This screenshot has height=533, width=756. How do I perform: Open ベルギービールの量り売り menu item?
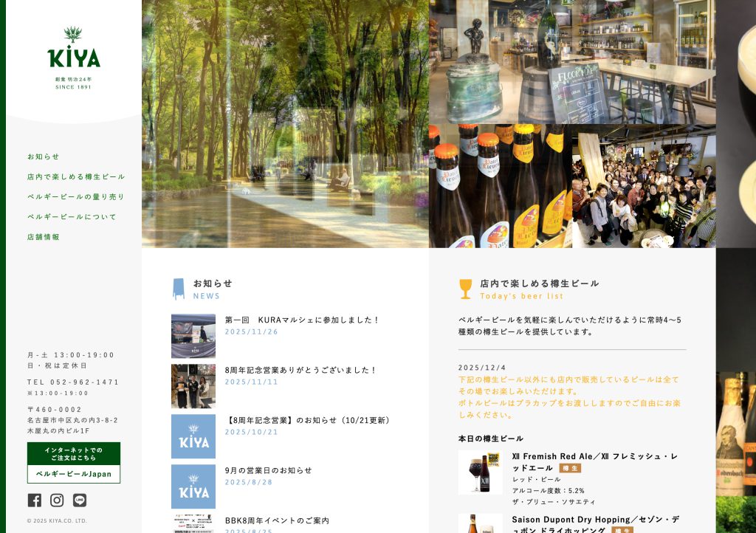(x=76, y=196)
